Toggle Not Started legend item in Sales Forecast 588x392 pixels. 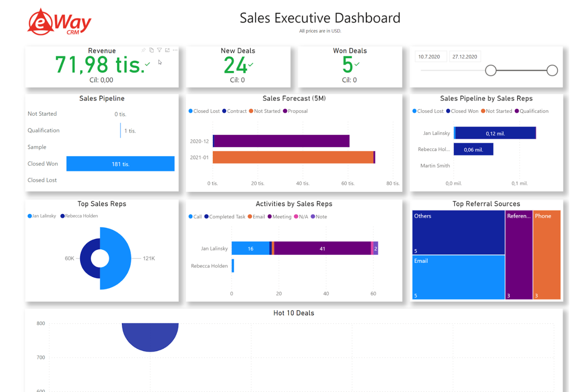265,111
